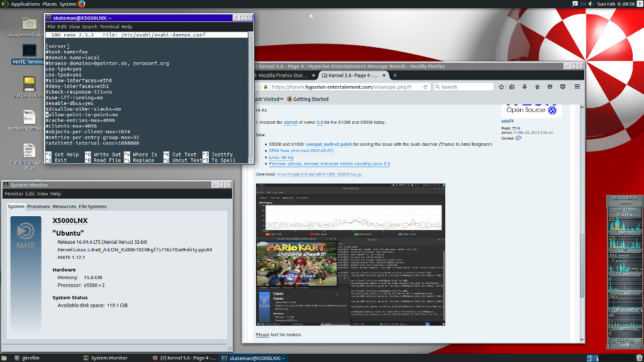Open the terminal Search menu
Screen dimensions: 644x362
point(89,26)
